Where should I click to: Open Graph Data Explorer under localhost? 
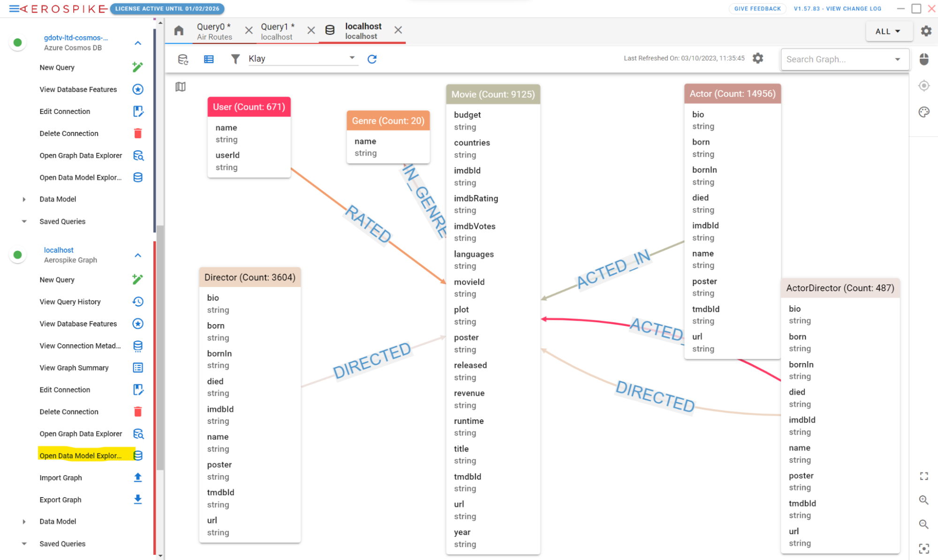tap(91, 433)
